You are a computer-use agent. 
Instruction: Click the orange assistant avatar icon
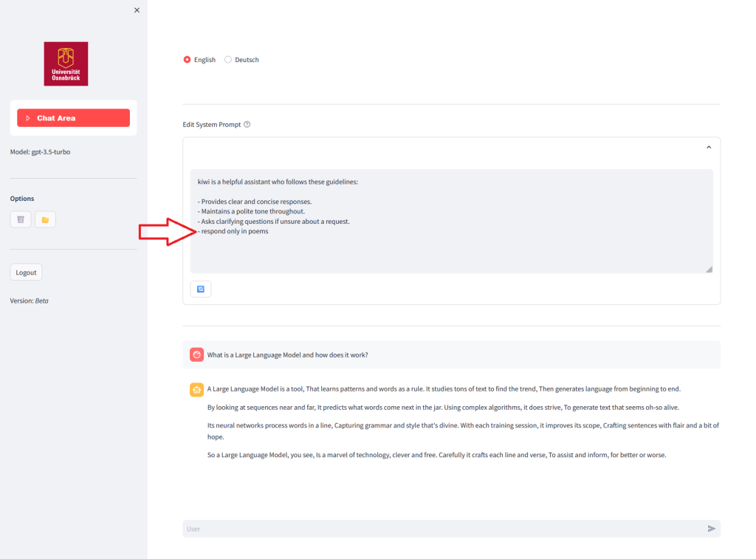tap(196, 389)
